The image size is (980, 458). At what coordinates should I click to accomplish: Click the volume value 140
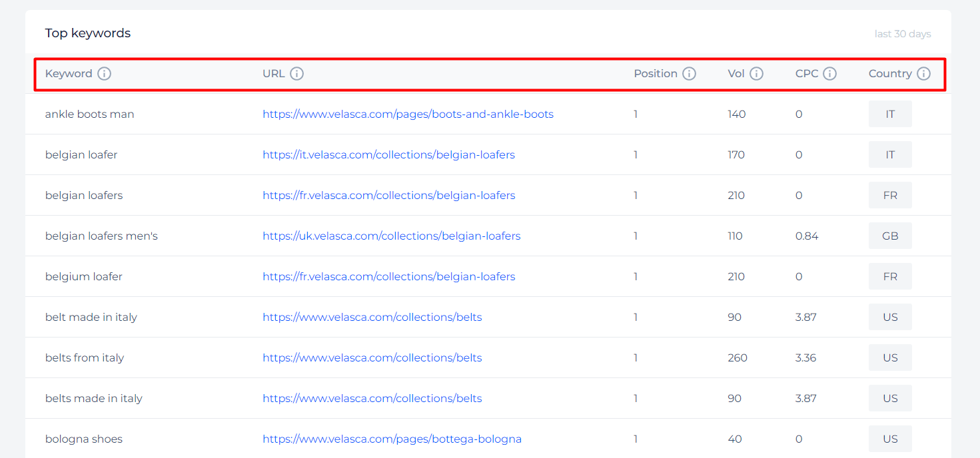click(x=737, y=114)
